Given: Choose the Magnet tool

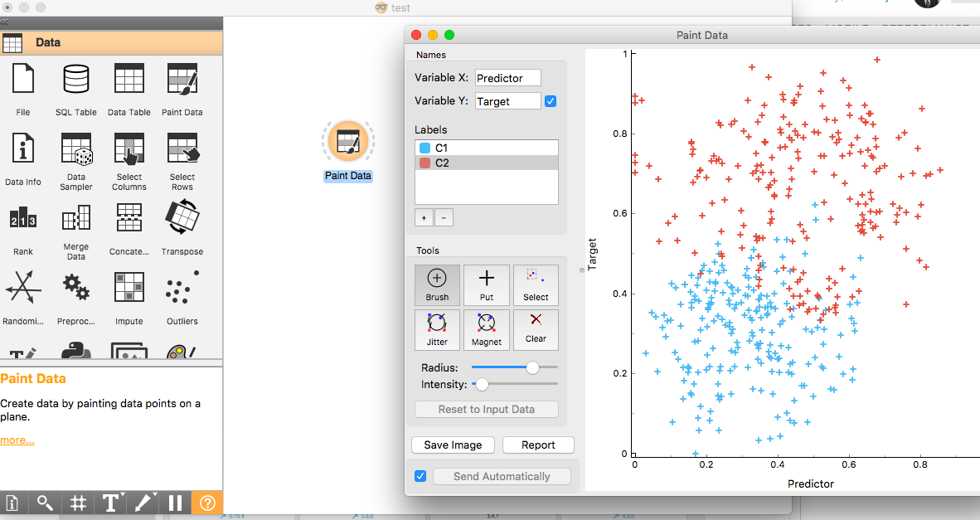Looking at the screenshot, I should pyautogui.click(x=486, y=330).
